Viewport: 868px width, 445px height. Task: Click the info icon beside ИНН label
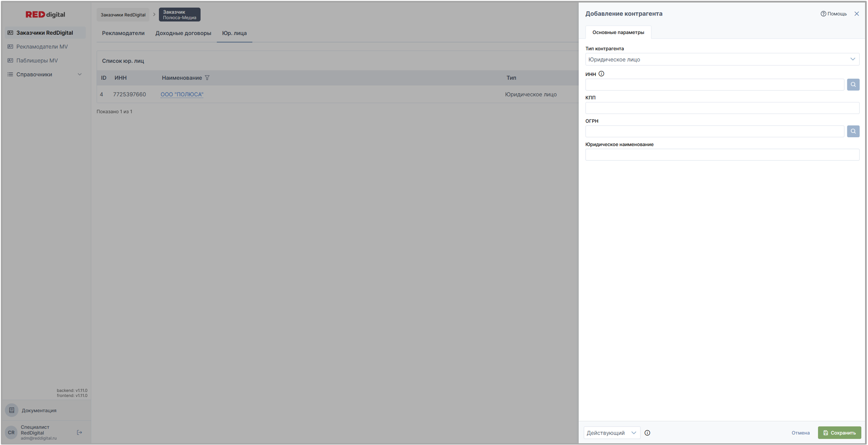pyautogui.click(x=601, y=74)
